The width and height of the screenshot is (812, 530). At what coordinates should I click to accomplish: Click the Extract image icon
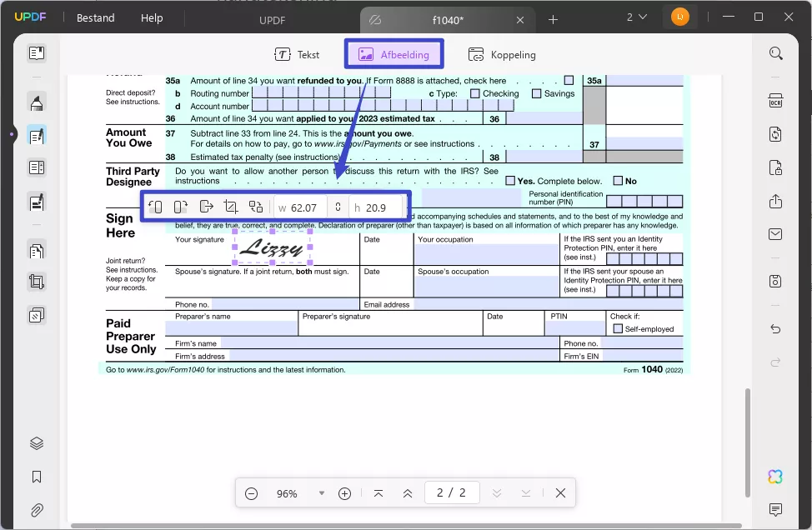(x=207, y=207)
